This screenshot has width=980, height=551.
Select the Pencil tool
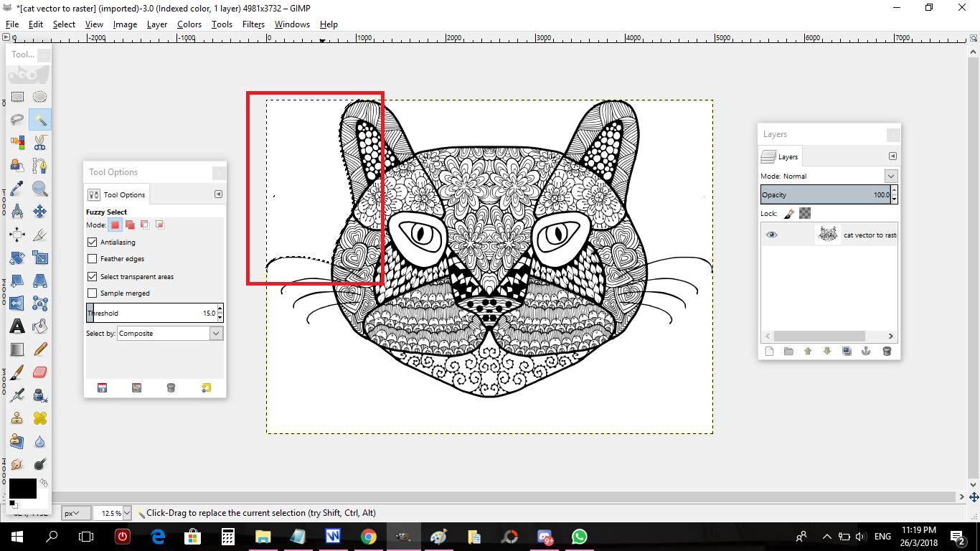[x=40, y=349]
